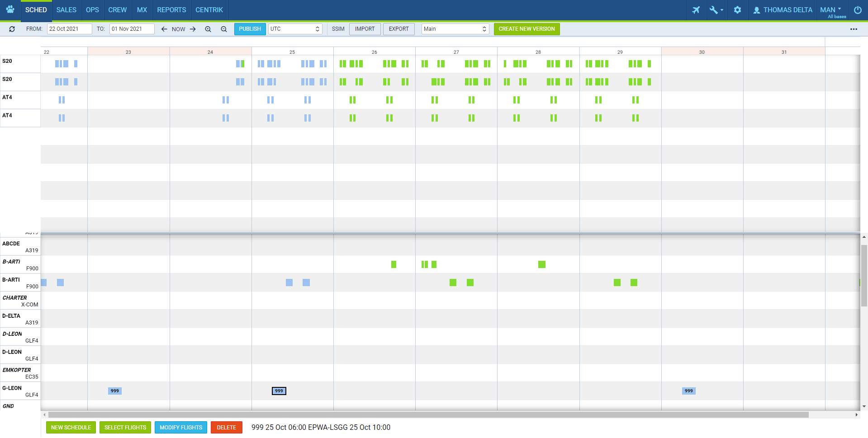Zoom in on the timeline with magnifier icon

tap(208, 28)
